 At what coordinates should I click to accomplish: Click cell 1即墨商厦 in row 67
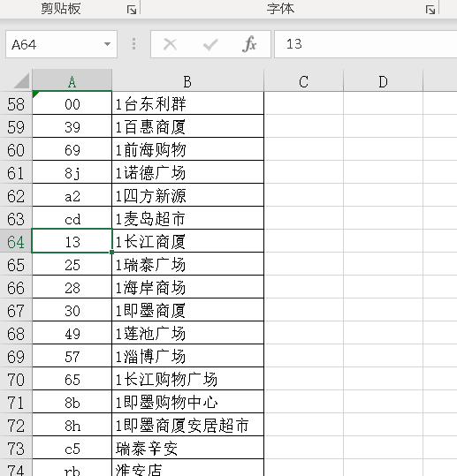187,311
